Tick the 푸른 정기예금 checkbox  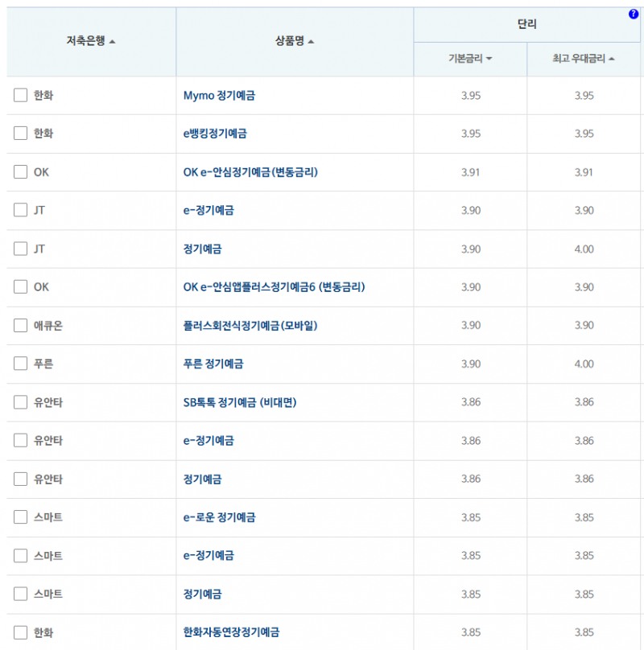click(x=20, y=364)
